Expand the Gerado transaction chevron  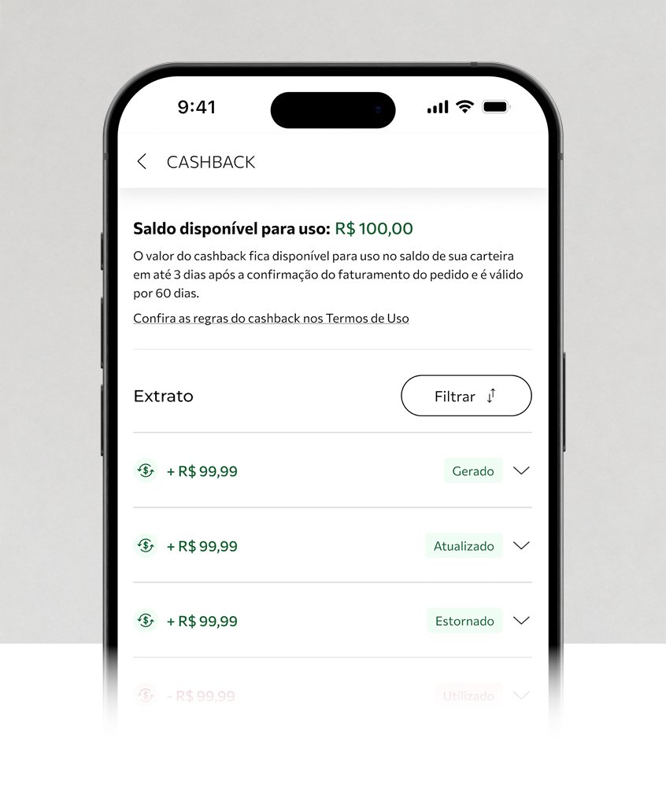point(521,471)
